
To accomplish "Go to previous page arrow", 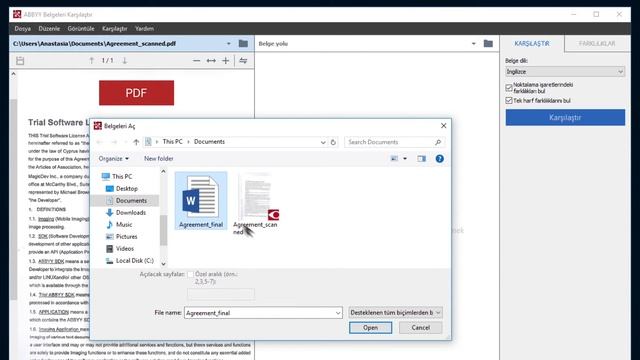I will [x=91, y=60].
